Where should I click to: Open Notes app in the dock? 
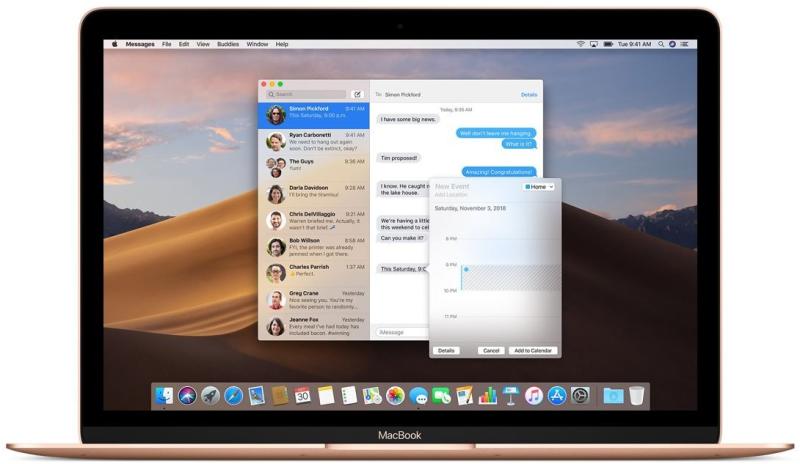point(326,396)
